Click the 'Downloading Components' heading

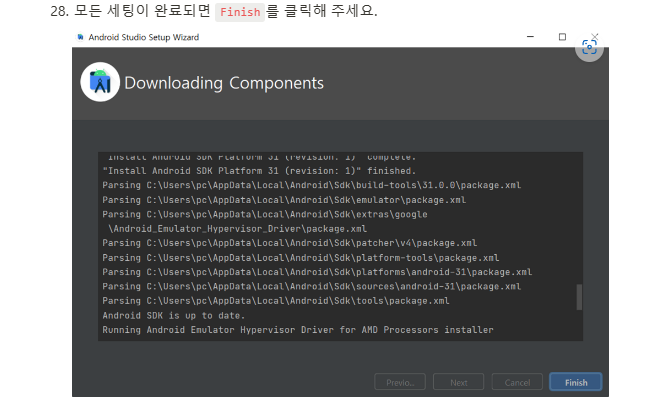[x=224, y=83]
